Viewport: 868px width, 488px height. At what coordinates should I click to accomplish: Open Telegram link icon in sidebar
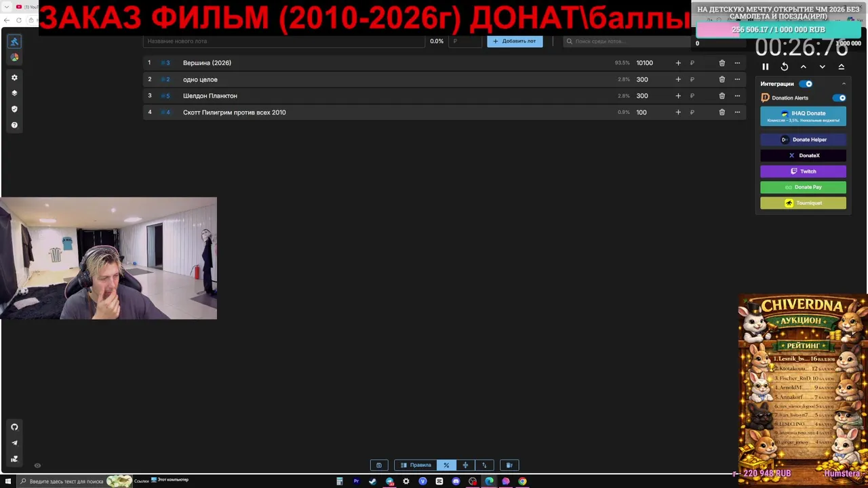(14, 443)
